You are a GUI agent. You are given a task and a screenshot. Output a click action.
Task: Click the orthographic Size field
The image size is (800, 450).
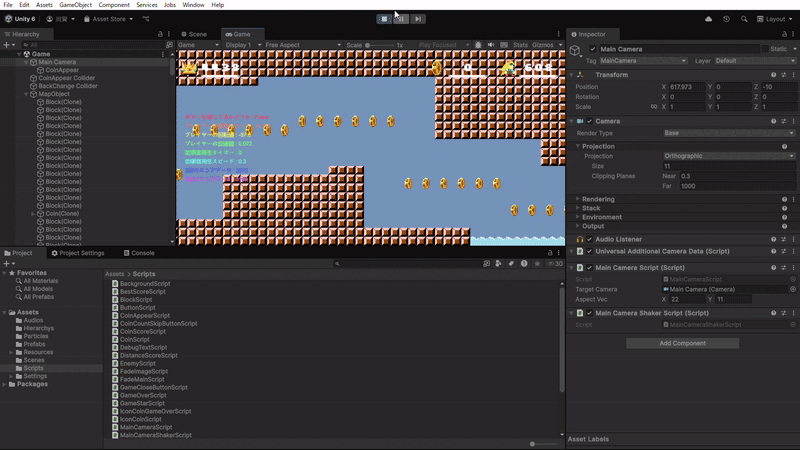[x=729, y=166]
